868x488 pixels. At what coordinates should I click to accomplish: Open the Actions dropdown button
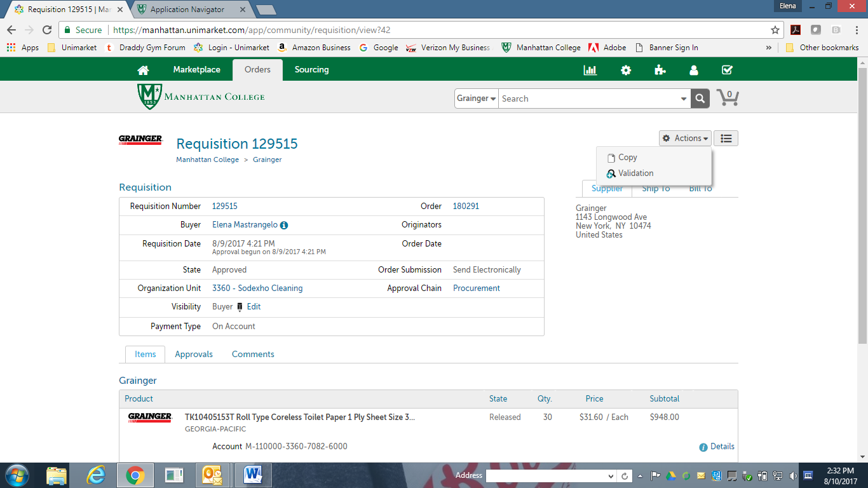pos(685,139)
